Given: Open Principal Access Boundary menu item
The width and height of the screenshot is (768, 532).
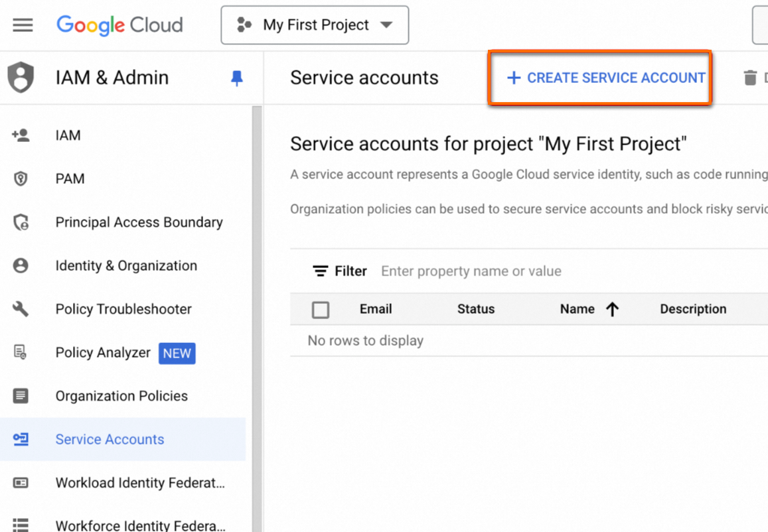Looking at the screenshot, I should 139,222.
